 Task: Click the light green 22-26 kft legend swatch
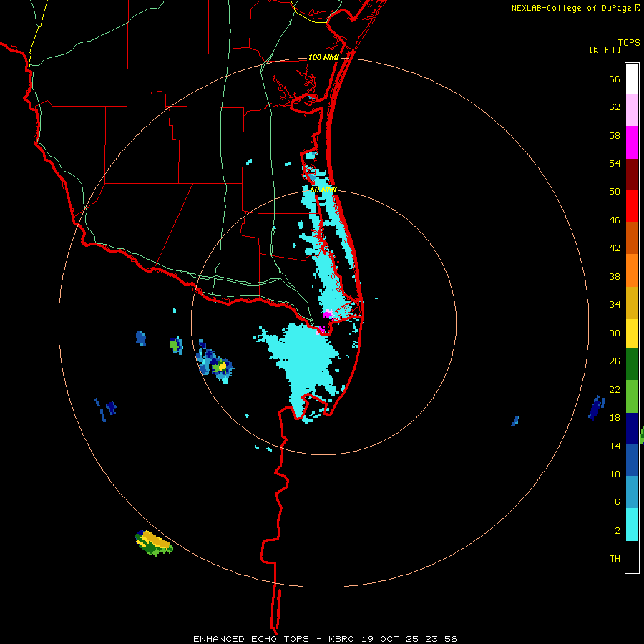pos(632,396)
